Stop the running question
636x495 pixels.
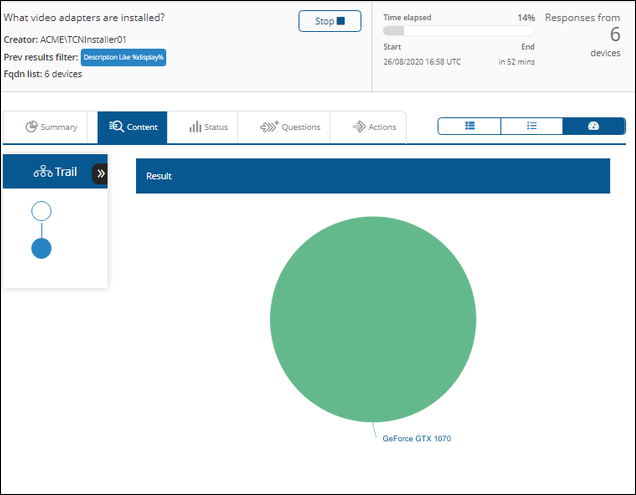pos(330,21)
